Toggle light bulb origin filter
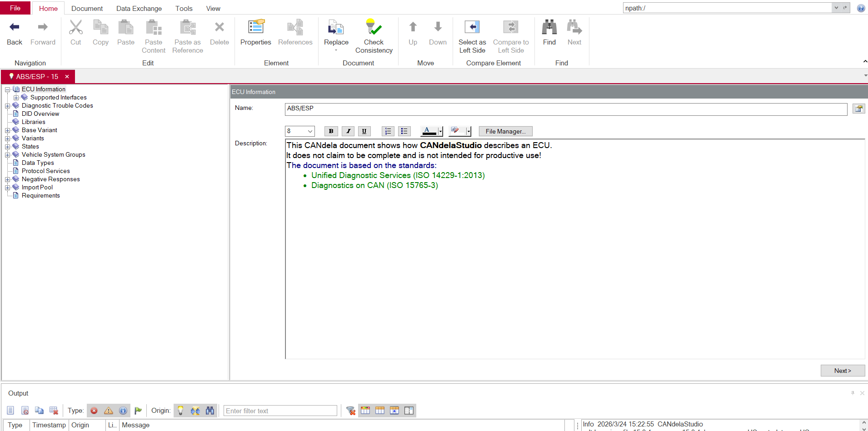This screenshot has height=431, width=868. [180, 411]
